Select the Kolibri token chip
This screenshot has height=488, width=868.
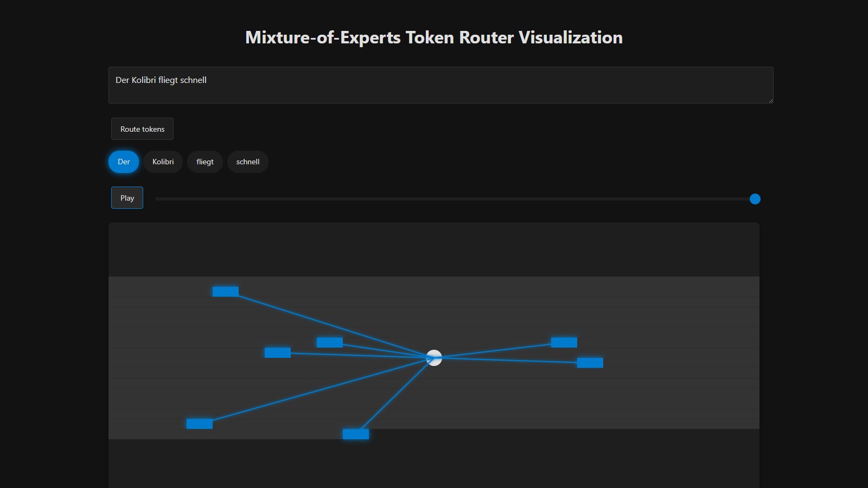163,162
